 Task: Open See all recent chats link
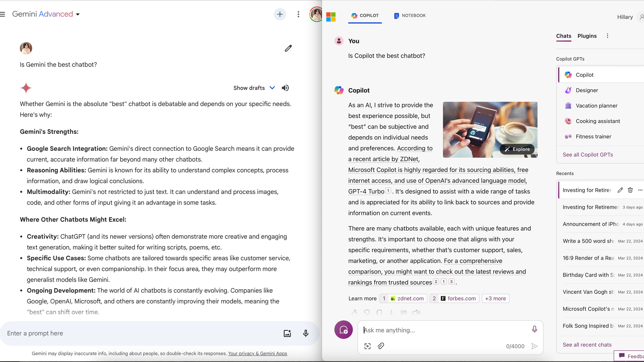click(x=587, y=344)
